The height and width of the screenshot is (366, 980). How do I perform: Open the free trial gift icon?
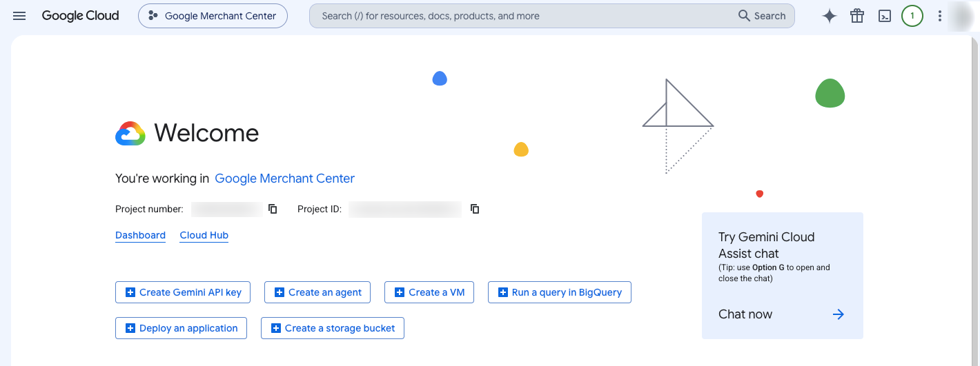pos(857,16)
